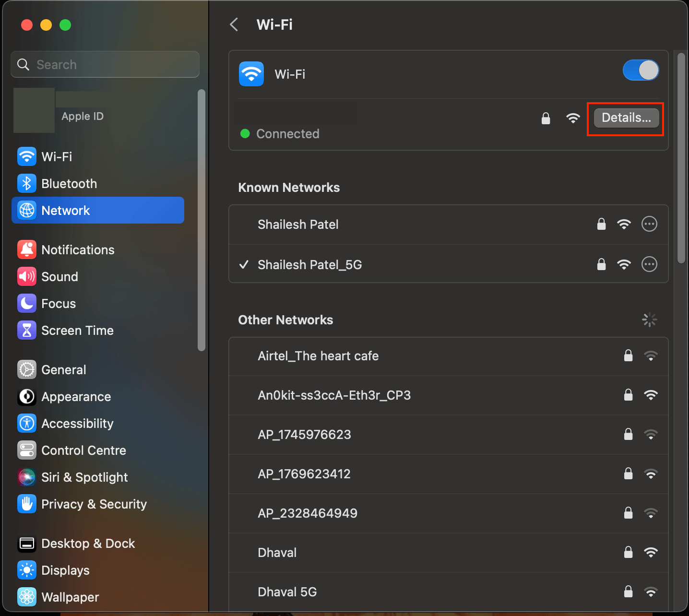Click the back chevron beside Wi-Fi title
The width and height of the screenshot is (689, 616).
click(x=234, y=24)
